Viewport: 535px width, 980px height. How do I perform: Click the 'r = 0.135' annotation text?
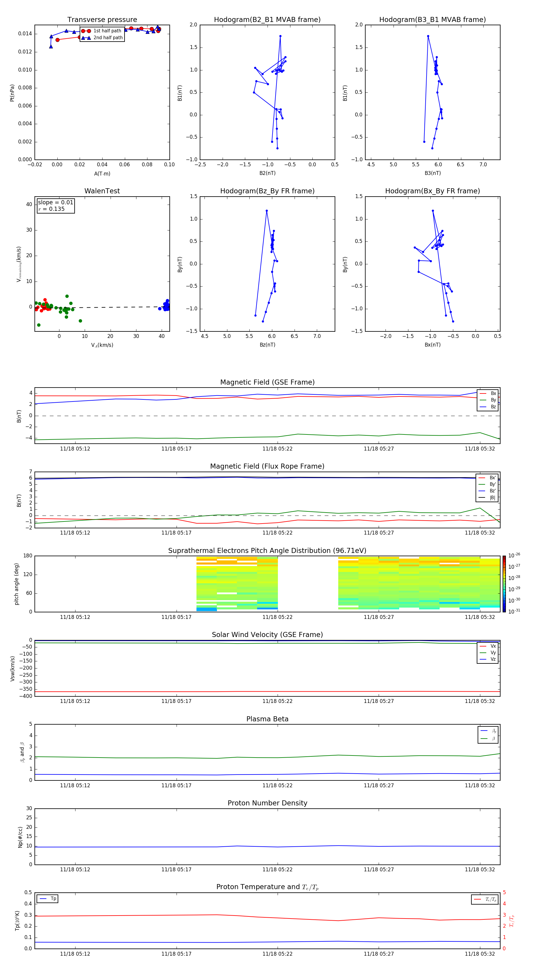[x=51, y=209]
